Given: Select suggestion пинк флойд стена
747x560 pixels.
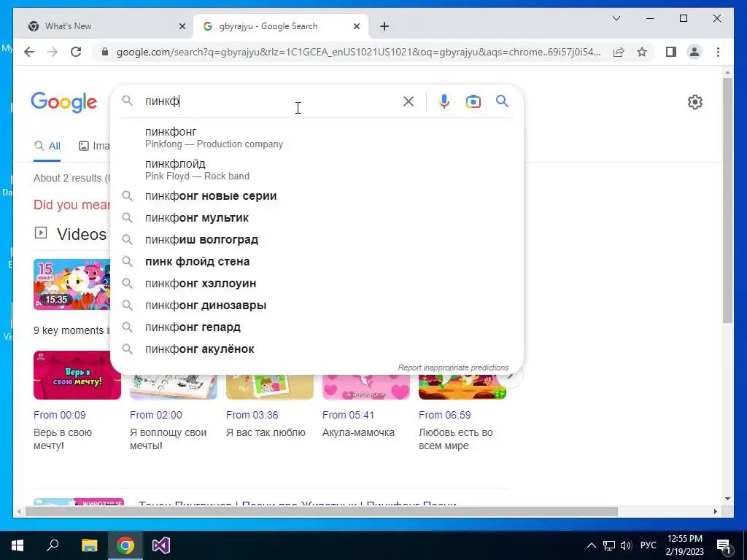Looking at the screenshot, I should click(x=317, y=262).
